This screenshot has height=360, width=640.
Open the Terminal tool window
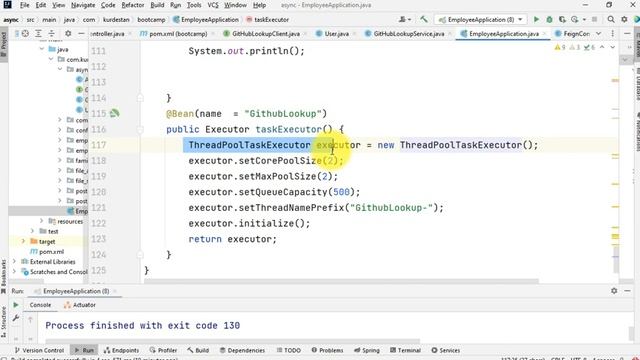(405, 350)
